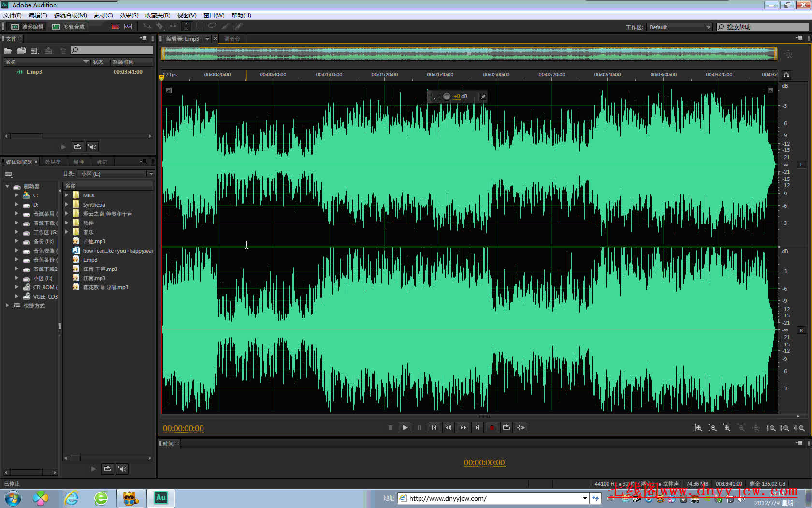812x508 pixels.
Task: Toggle Files panel loop playback
Action: pyautogui.click(x=78, y=147)
